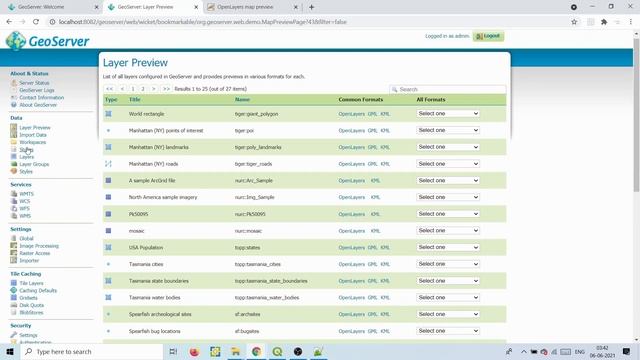This screenshot has width=640, height=360.
Task: Click the layer Search field
Action: tap(448, 89)
